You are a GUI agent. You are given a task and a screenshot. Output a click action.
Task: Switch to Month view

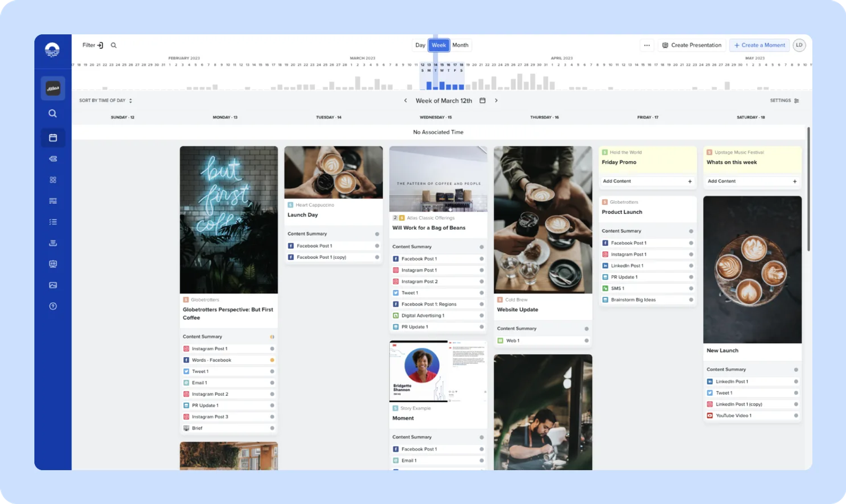(461, 45)
